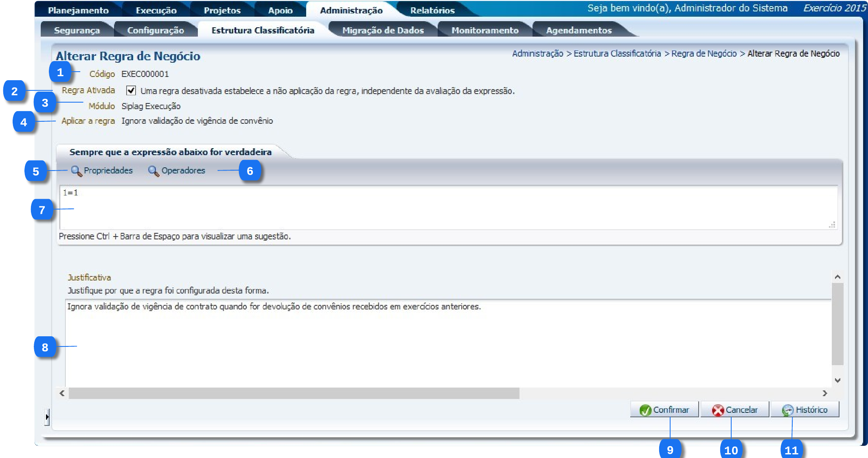Toggle the Regra Ativada checkbox
Screen dimensions: 868x458
131,90
